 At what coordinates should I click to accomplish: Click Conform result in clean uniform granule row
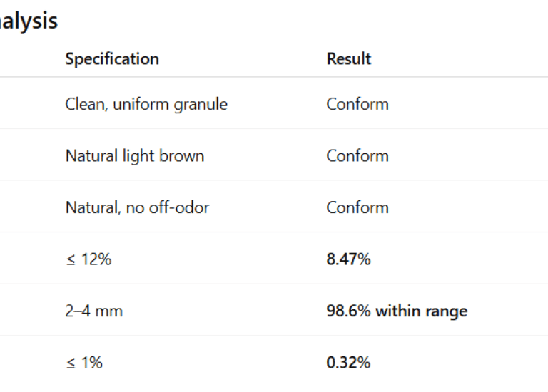click(357, 104)
